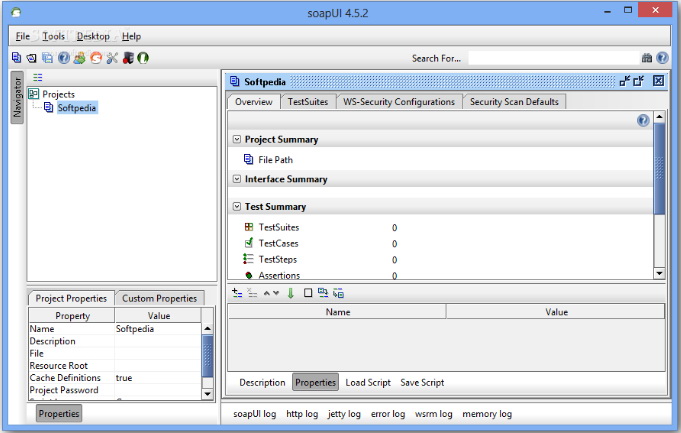Load properties from file icon

pyautogui.click(x=323, y=293)
